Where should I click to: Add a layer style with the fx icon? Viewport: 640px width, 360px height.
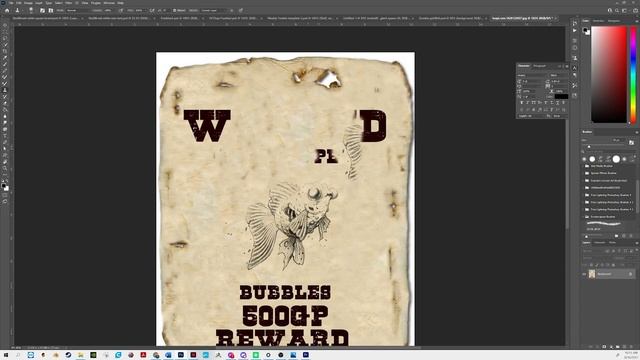pos(597,347)
